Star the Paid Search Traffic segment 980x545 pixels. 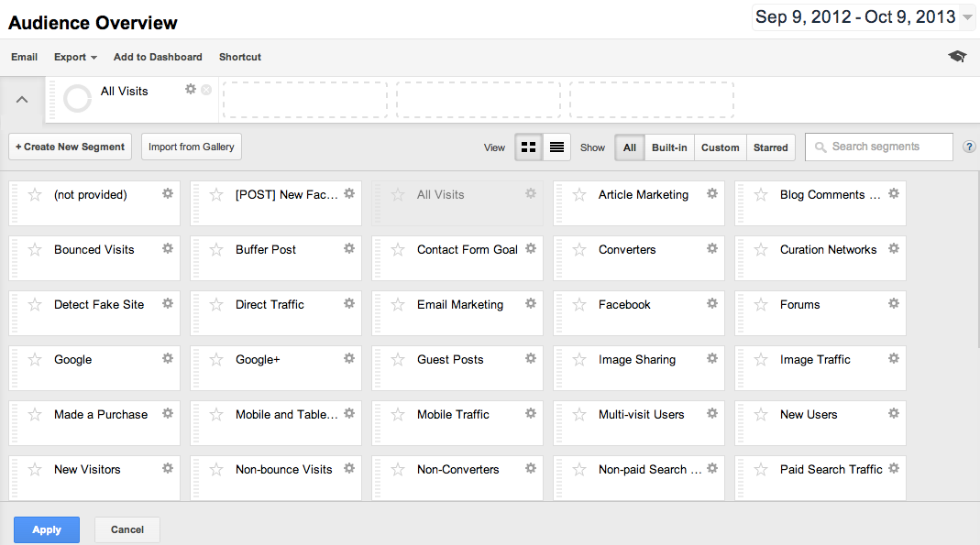(x=761, y=467)
